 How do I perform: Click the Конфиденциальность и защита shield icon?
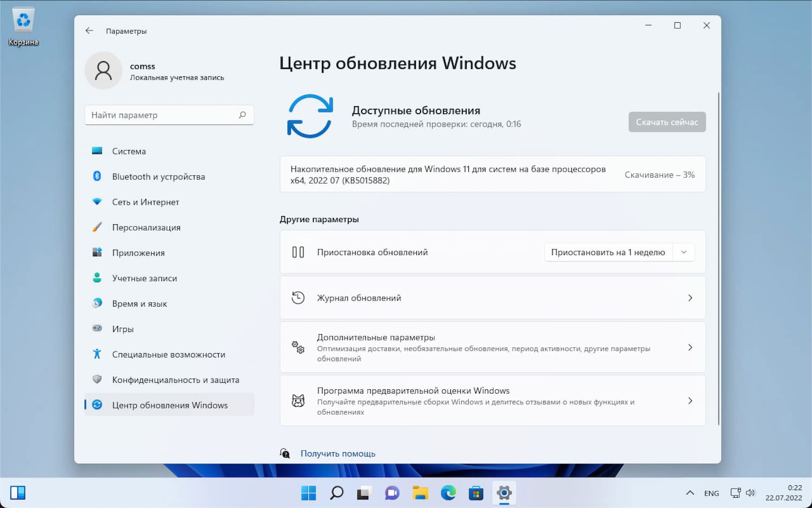(97, 379)
